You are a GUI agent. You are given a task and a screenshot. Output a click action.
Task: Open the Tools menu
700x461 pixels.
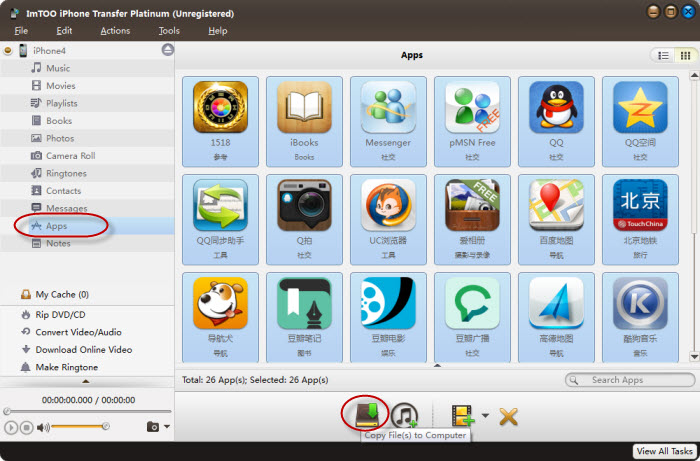pyautogui.click(x=169, y=31)
